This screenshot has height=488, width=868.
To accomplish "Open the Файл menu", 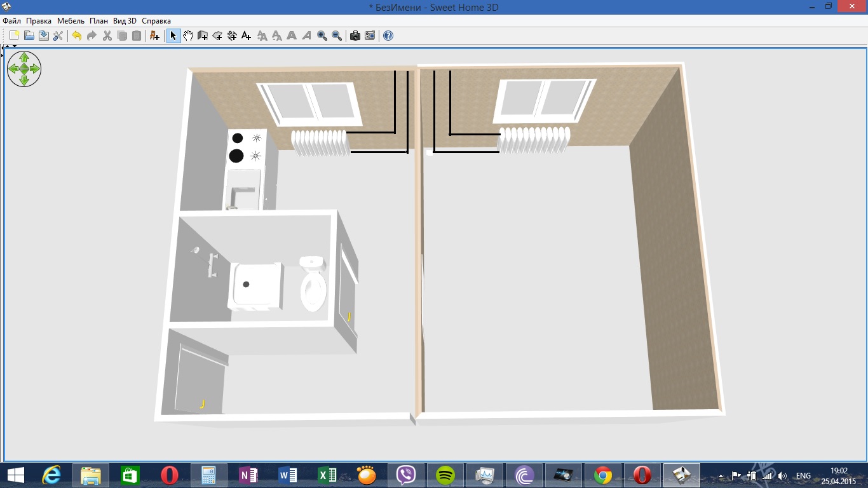I will click(12, 21).
